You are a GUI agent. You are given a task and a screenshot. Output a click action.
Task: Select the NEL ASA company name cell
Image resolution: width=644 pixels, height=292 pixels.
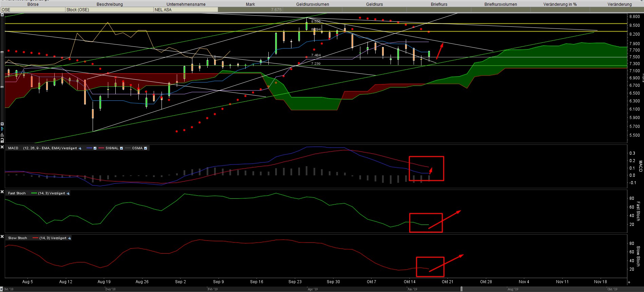186,10
